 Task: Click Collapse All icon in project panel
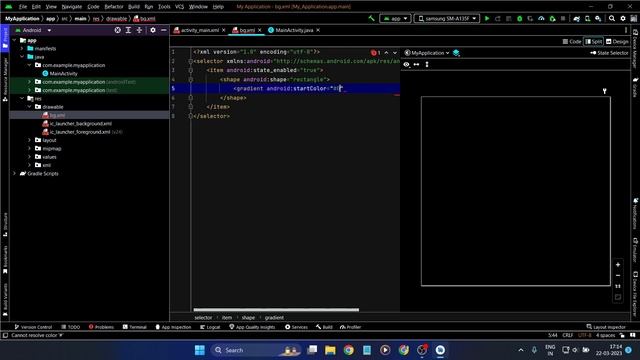click(x=139, y=30)
